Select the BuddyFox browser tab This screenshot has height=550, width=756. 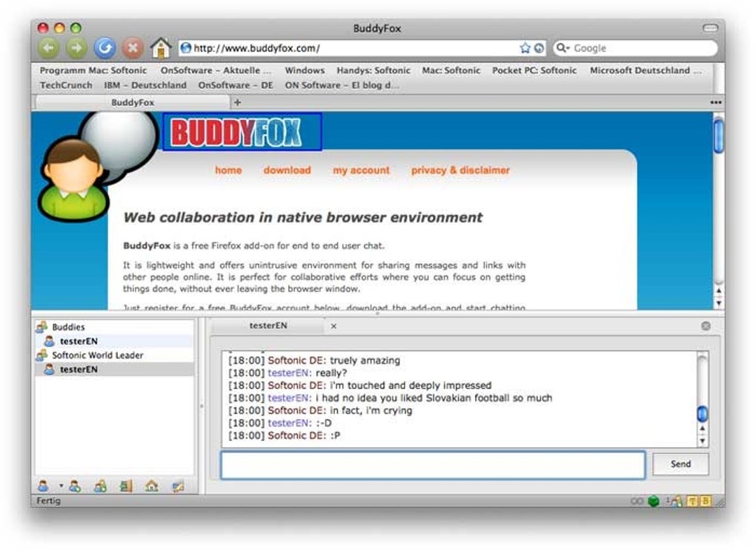click(x=133, y=102)
